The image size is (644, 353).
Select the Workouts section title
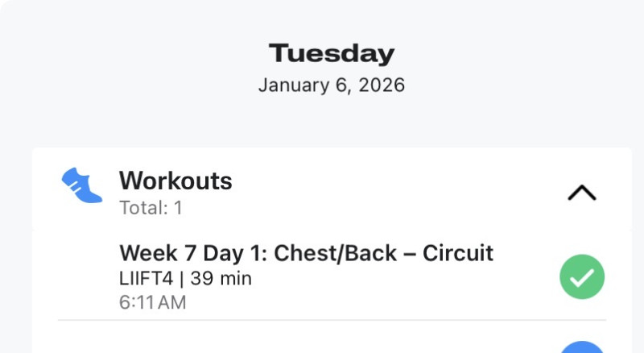(175, 181)
